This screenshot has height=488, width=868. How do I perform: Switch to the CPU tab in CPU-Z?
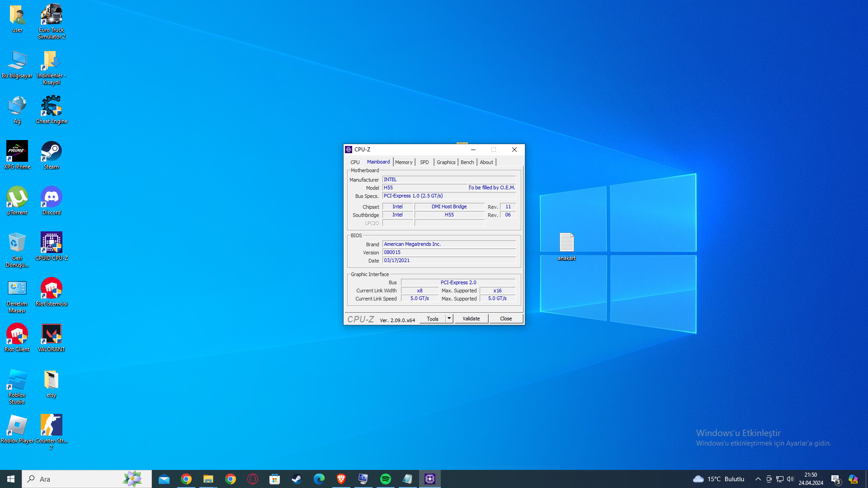[355, 162]
